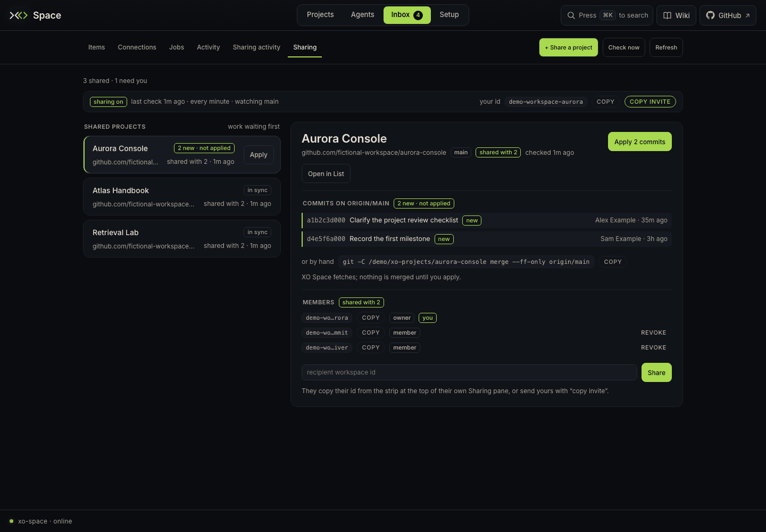Open the Press ⌘K to search box
Screen dimensions: 766x532
[607, 15]
